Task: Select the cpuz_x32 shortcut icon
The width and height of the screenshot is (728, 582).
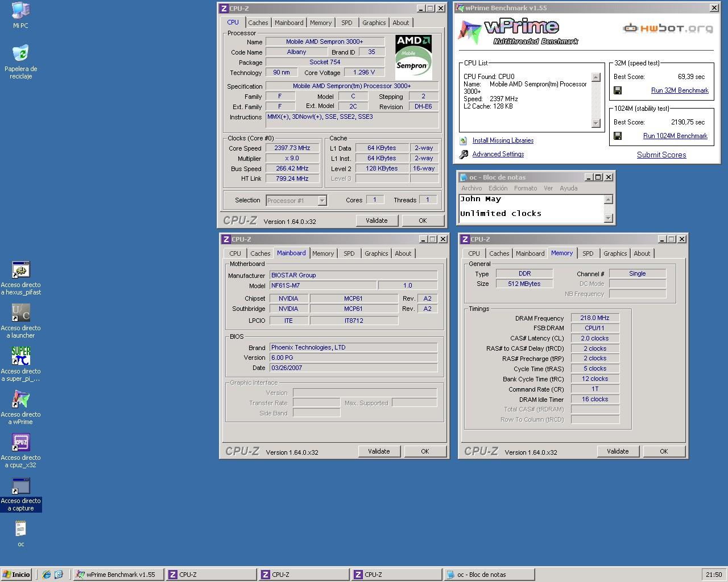Action: [20, 442]
